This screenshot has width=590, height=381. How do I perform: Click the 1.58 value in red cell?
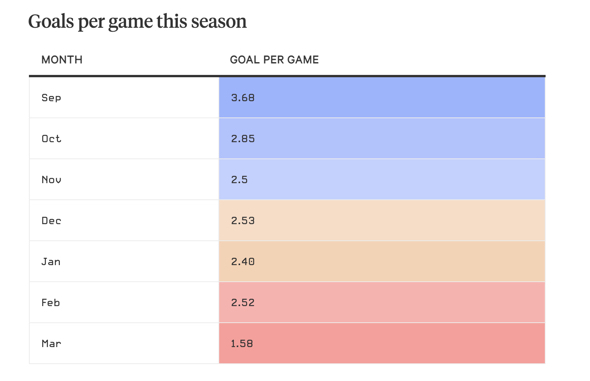[x=242, y=344]
